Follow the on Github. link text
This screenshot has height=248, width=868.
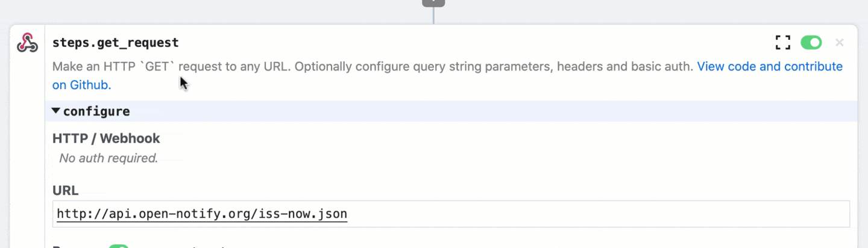pyautogui.click(x=81, y=85)
